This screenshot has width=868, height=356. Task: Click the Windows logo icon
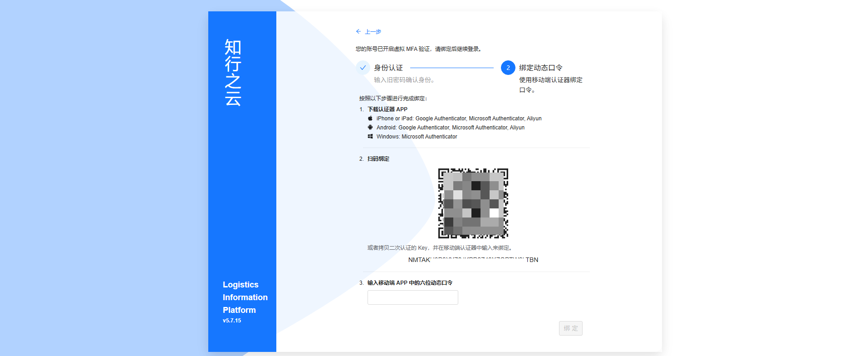coord(370,137)
